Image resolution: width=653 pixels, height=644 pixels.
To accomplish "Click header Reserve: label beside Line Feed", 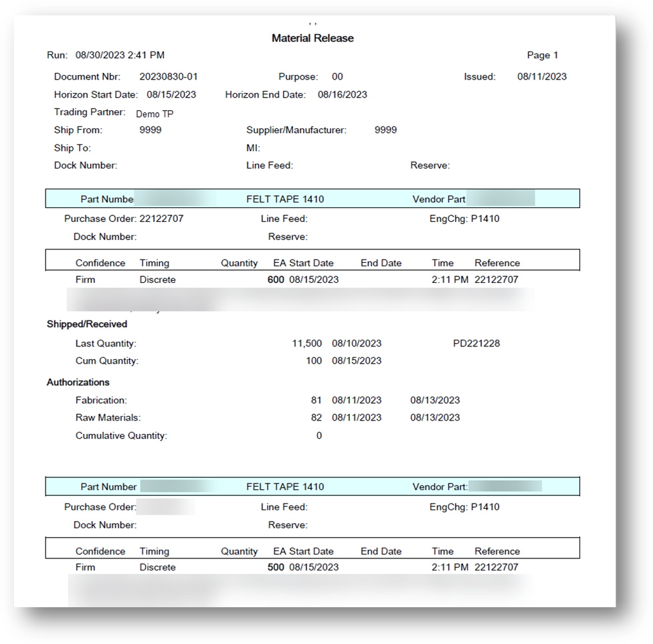I will tap(430, 165).
